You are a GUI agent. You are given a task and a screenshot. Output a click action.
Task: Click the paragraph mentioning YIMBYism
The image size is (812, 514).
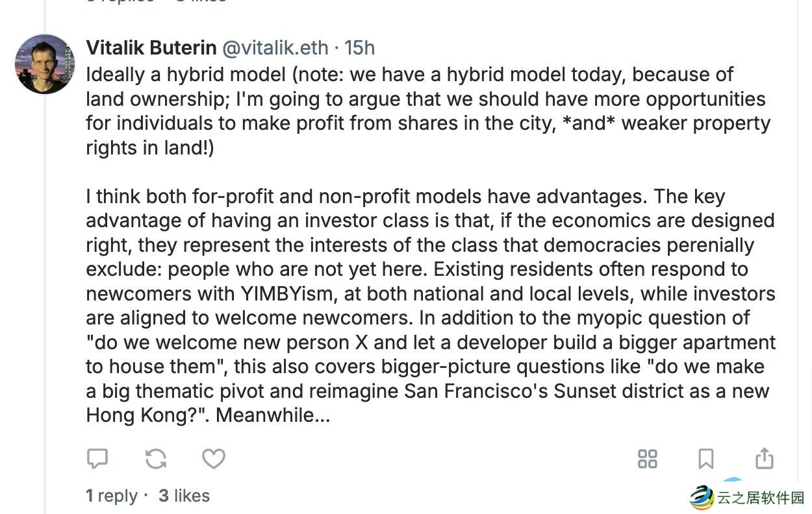(x=429, y=293)
